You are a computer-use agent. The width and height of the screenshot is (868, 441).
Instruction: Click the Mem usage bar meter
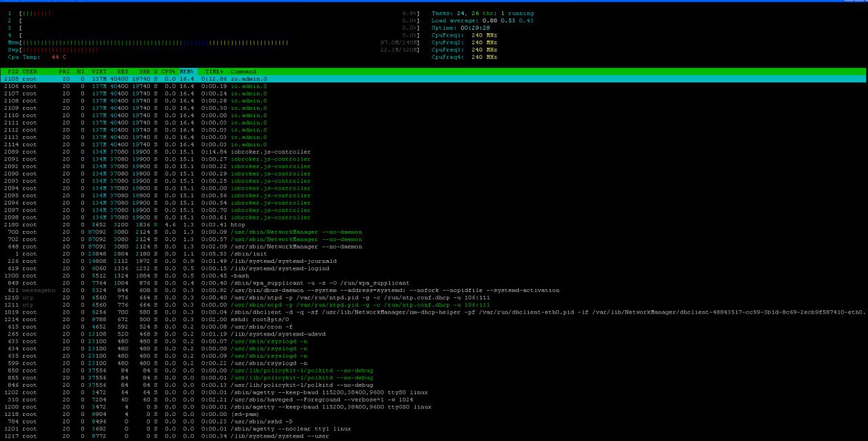pos(215,42)
